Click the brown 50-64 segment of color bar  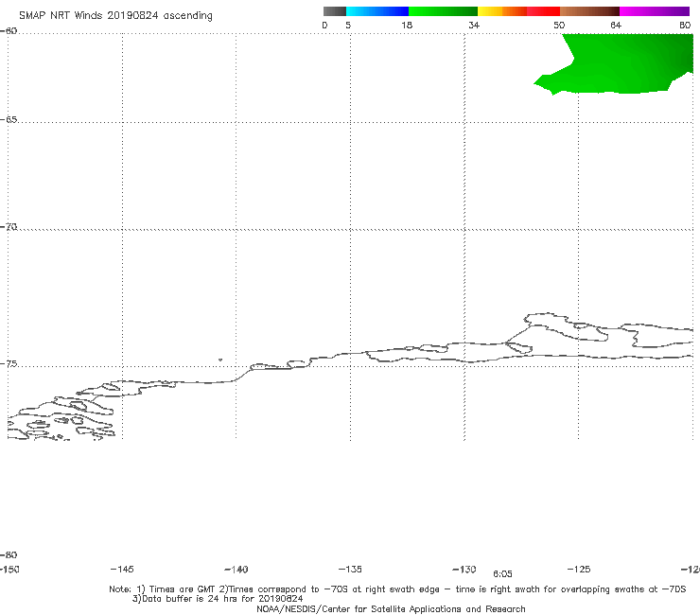tap(589, 11)
